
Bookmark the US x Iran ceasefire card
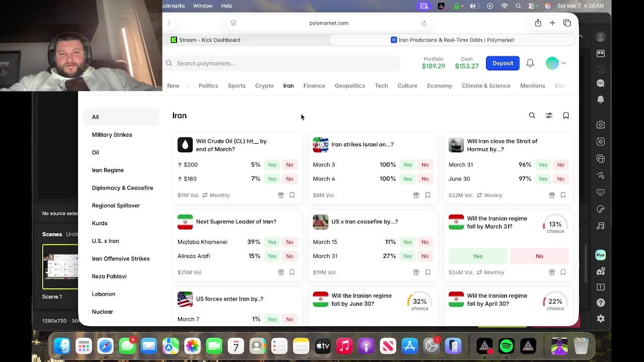click(428, 273)
